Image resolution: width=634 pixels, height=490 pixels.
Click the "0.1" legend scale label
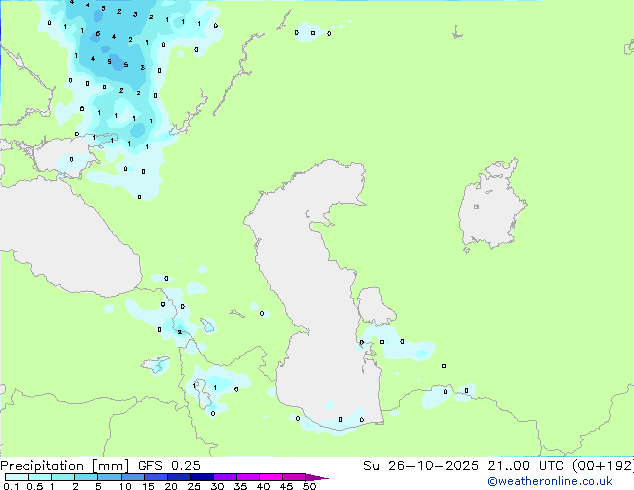coord(11,486)
